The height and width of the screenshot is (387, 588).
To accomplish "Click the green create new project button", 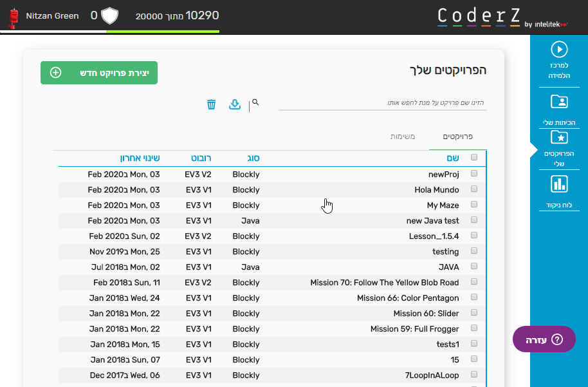I will coord(99,73).
